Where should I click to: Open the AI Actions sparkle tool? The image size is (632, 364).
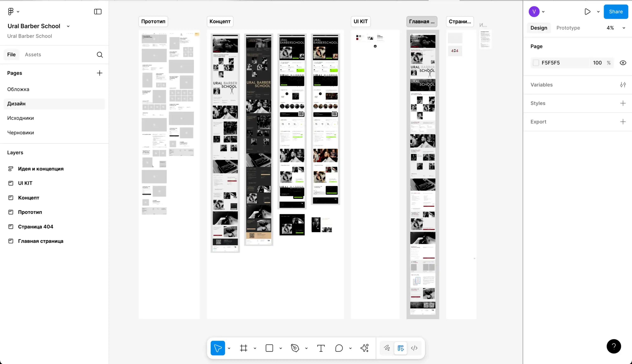tap(365, 348)
